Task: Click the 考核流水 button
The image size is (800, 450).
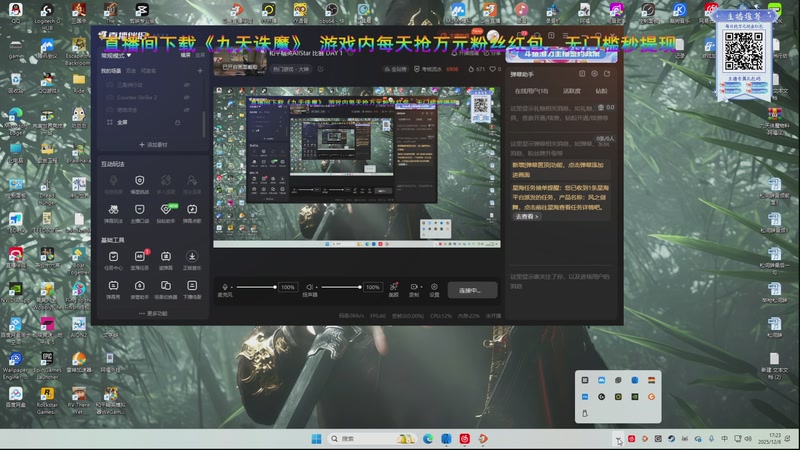Action: (437, 69)
